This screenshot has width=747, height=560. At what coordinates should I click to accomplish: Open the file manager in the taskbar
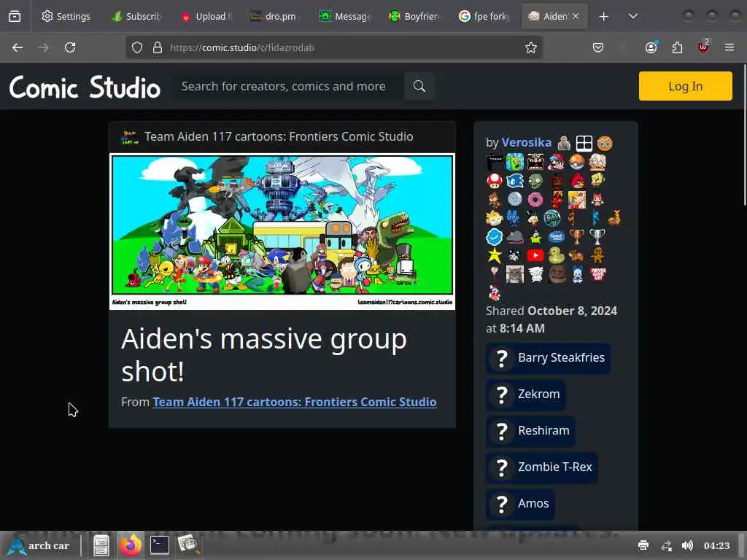coord(101,545)
